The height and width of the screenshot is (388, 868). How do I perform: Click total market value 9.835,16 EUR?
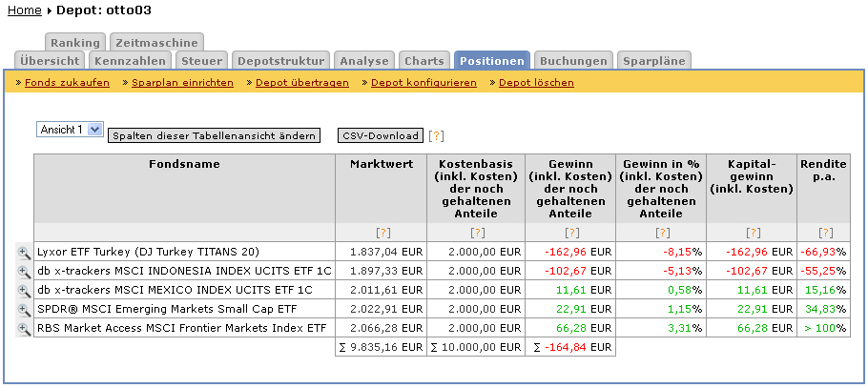point(381,347)
